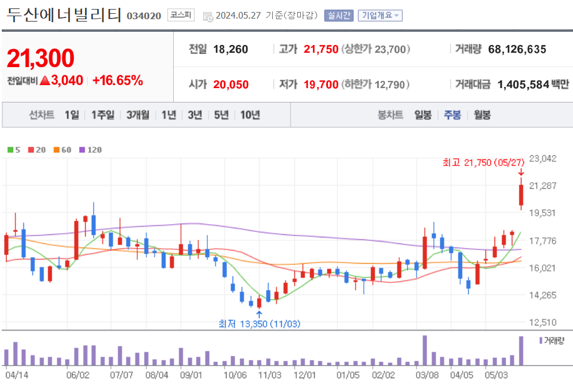Click the 04/14 date axis label

17,375
